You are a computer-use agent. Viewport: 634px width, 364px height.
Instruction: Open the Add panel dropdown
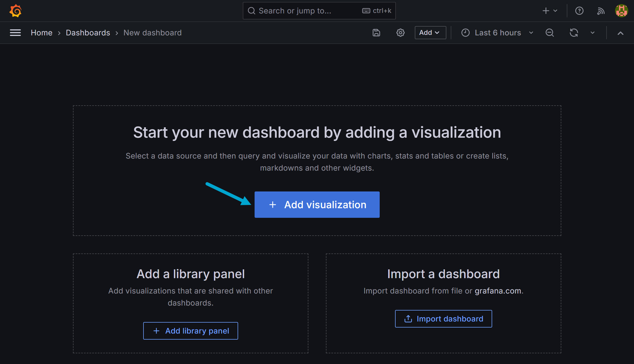pyautogui.click(x=430, y=33)
